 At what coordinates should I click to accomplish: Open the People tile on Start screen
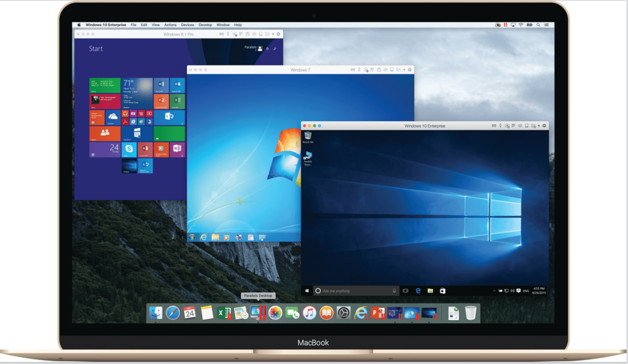[x=105, y=133]
